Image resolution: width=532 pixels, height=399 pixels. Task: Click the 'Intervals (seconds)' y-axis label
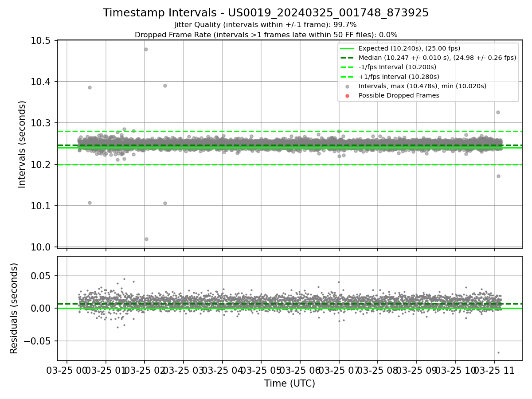pos(22,144)
